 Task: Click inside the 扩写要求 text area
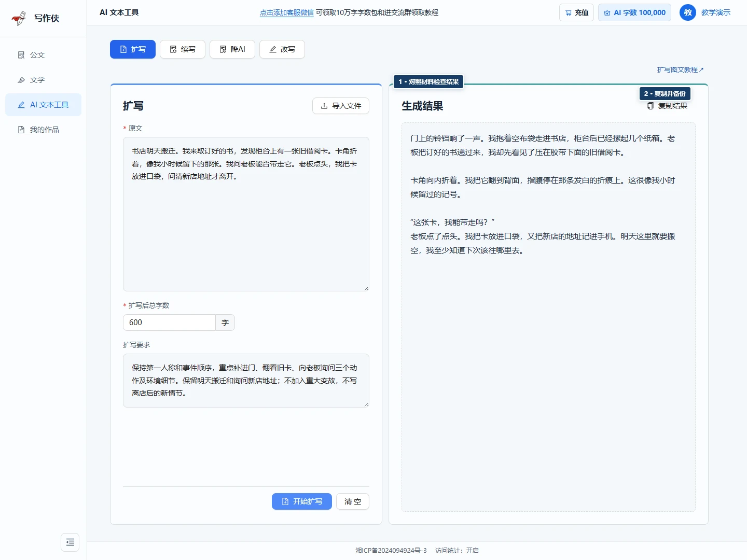click(x=246, y=381)
